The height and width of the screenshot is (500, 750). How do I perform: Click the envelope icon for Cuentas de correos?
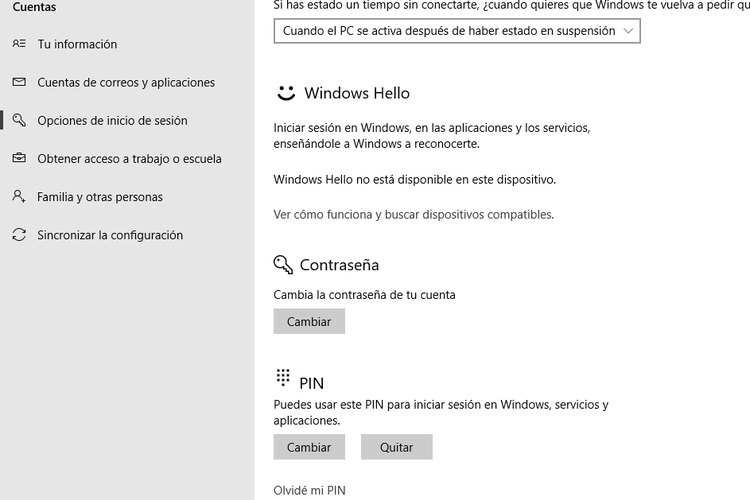[x=19, y=82]
